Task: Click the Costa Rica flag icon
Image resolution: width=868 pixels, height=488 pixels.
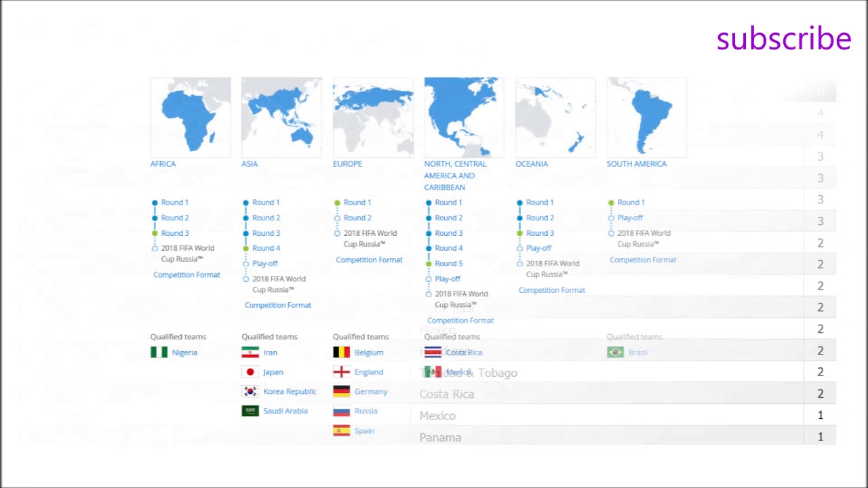Action: pyautogui.click(x=433, y=352)
